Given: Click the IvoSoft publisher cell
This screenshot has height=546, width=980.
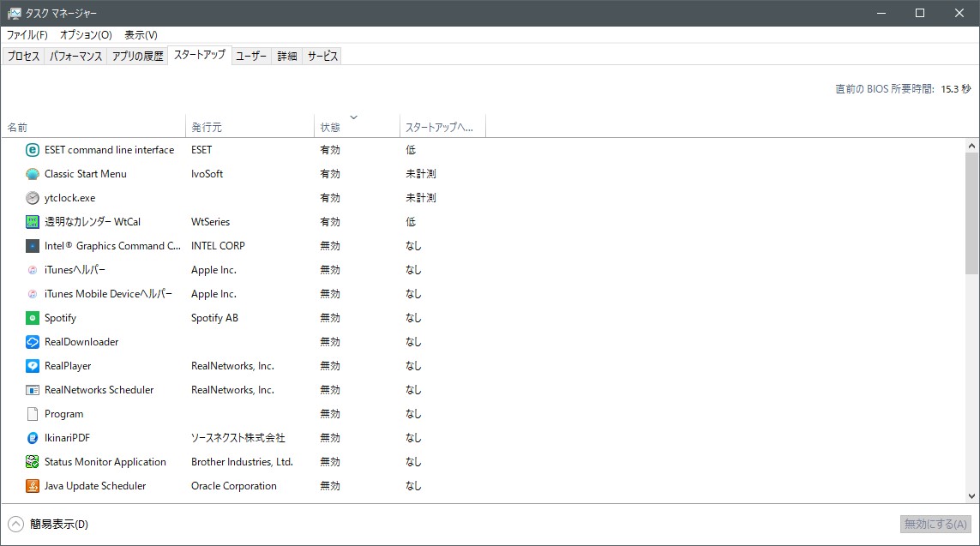Looking at the screenshot, I should pos(207,174).
